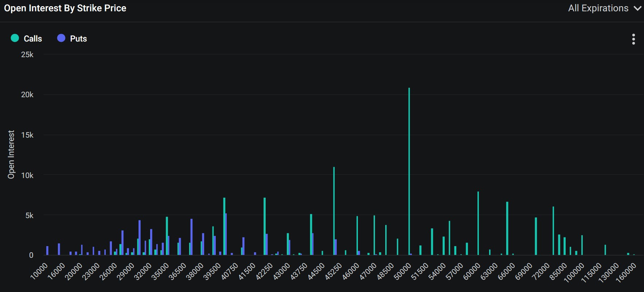Toggle the Calls series via its label
This screenshot has width=644, height=292.
click(33, 39)
